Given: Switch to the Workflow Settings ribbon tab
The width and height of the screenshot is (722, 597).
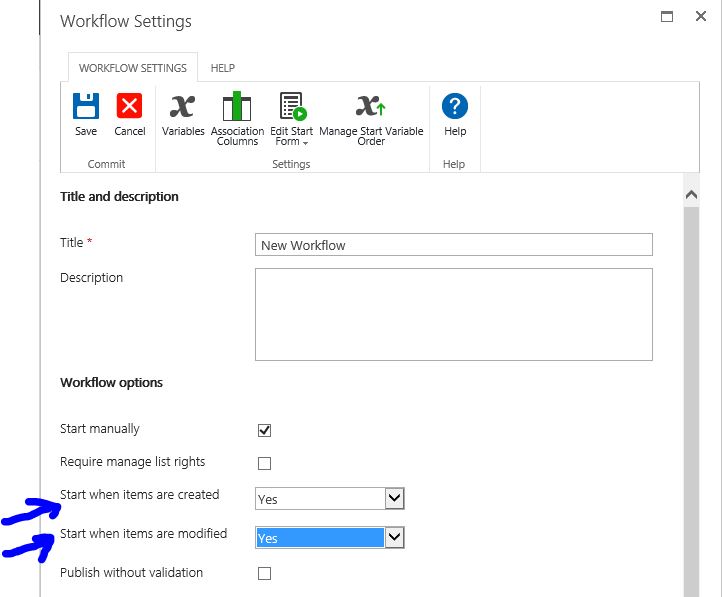Looking at the screenshot, I should [132, 68].
